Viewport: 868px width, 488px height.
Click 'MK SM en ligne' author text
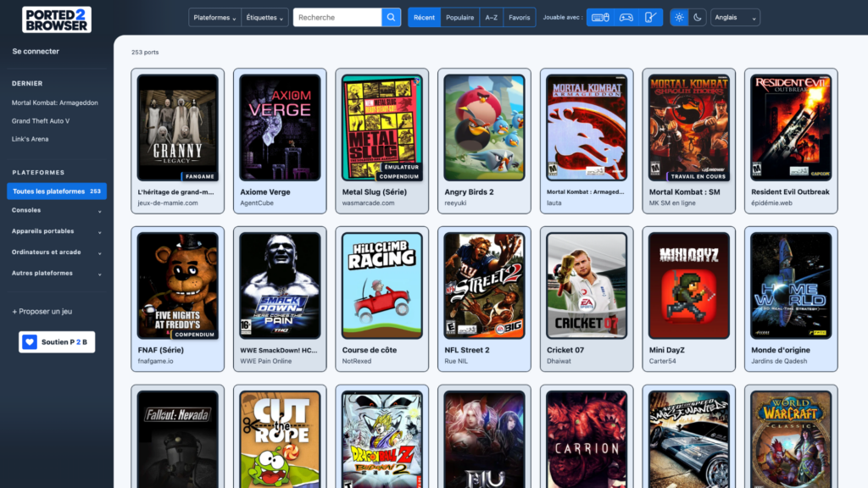(x=672, y=203)
